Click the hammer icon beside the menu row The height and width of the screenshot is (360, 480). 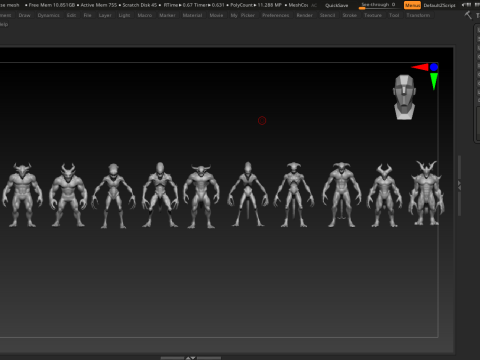coord(468,15)
